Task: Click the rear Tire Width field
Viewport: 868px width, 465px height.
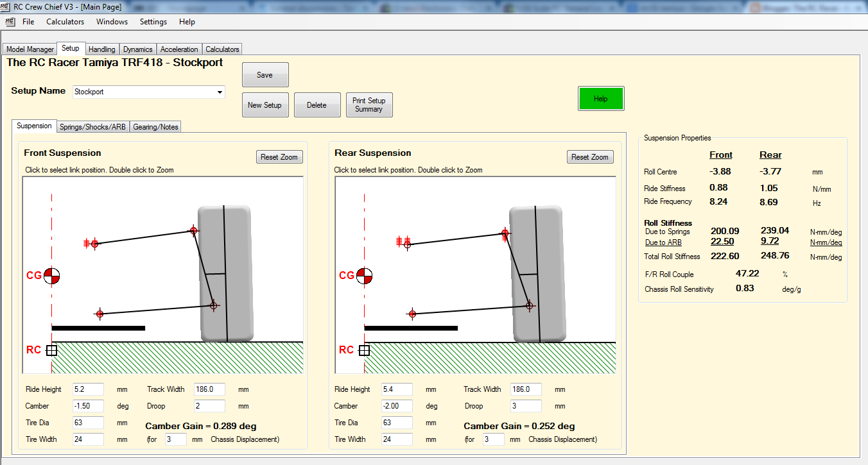Action: tap(397, 439)
